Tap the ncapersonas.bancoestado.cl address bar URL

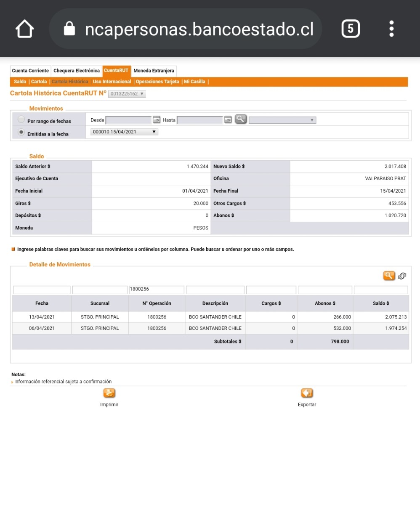tap(199, 29)
